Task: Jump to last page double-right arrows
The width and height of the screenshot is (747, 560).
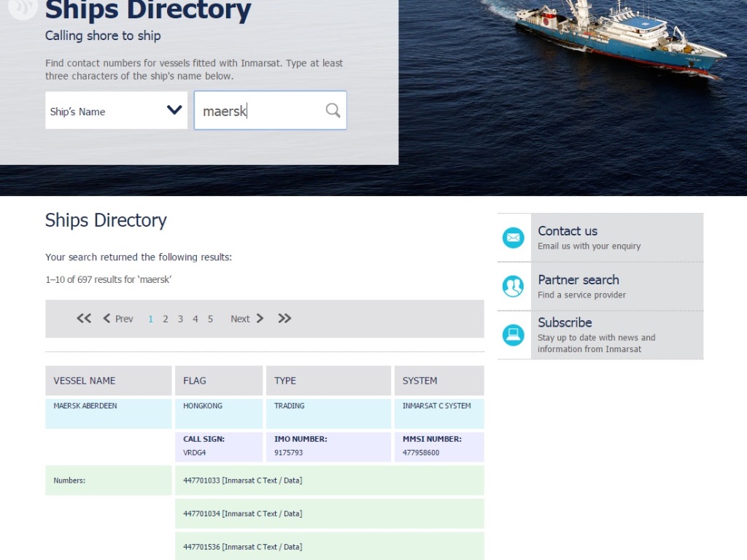Action: coord(285,318)
